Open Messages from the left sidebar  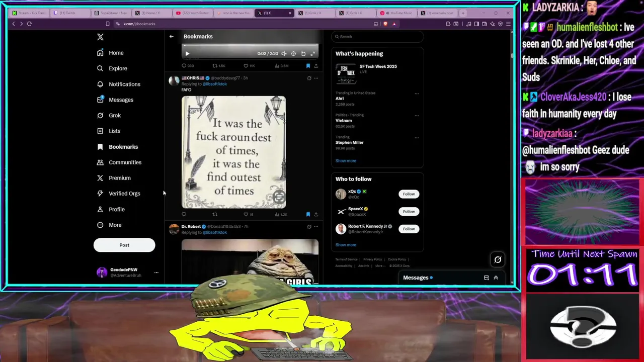pos(115,100)
